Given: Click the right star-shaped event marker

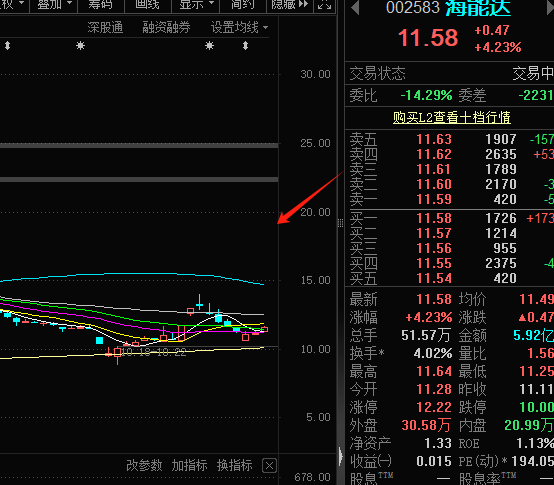Looking at the screenshot, I should click(210, 46).
